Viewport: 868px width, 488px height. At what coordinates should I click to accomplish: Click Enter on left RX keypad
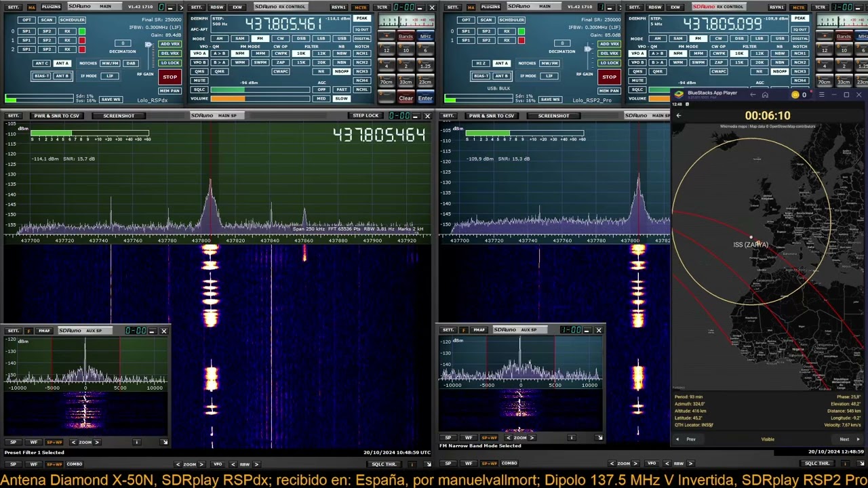click(x=425, y=98)
